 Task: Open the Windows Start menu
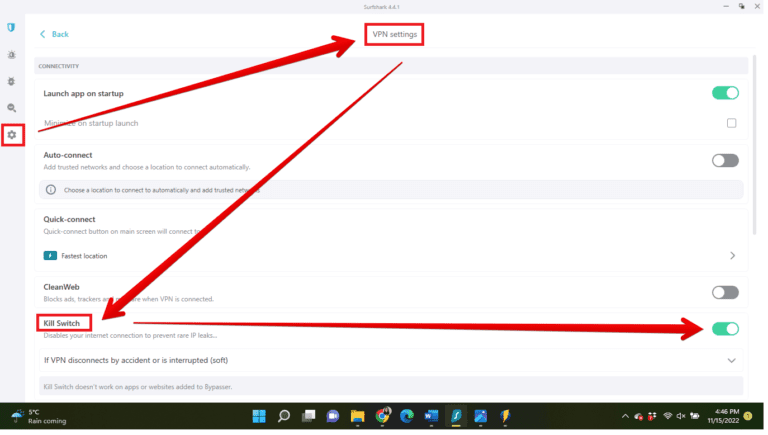pyautogui.click(x=259, y=416)
